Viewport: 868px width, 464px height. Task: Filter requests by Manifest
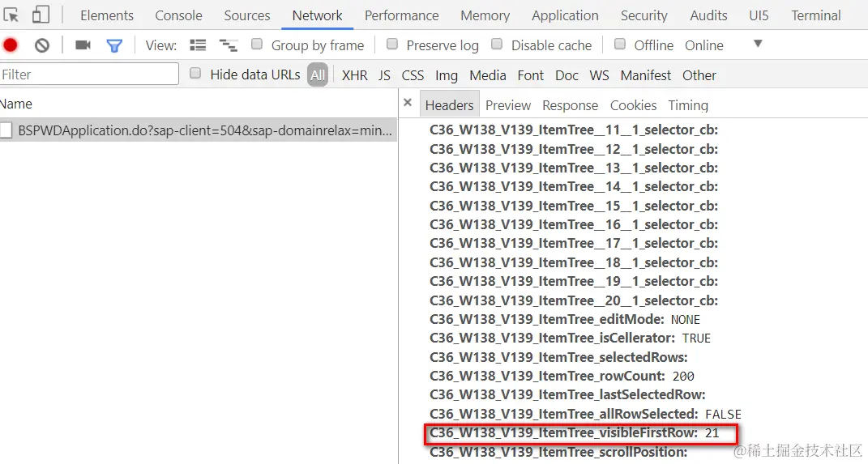pos(645,75)
